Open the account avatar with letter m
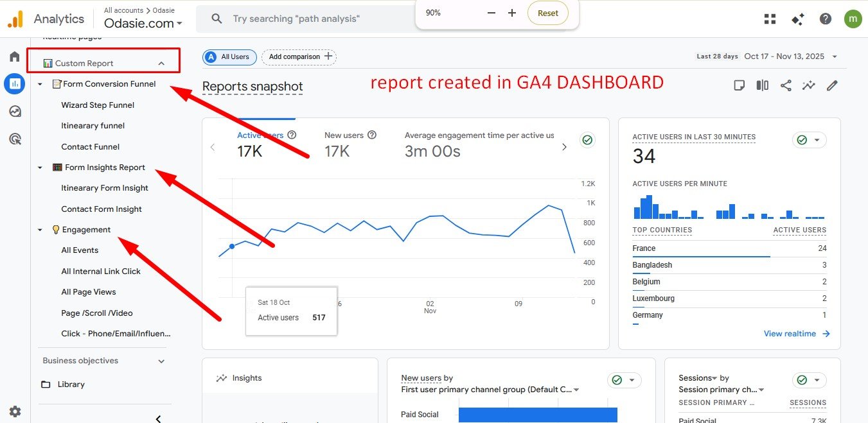The image size is (868, 423). point(853,19)
